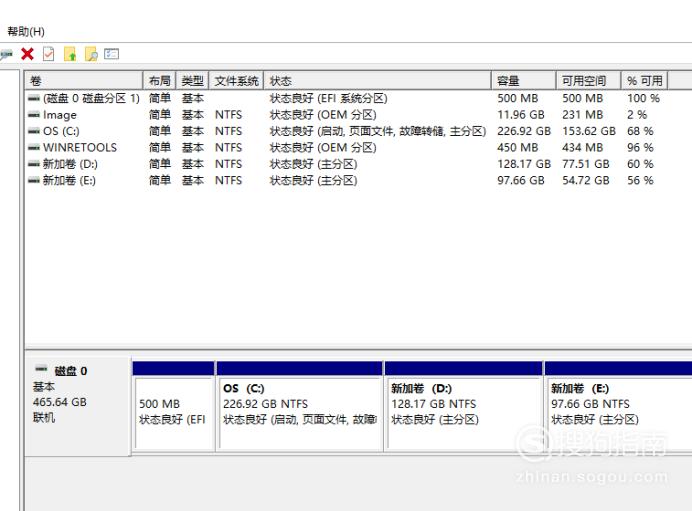Viewport: 692px width, 511px height.
Task: Click the NTFS cell in the OS (C:) row
Action: click(x=229, y=131)
